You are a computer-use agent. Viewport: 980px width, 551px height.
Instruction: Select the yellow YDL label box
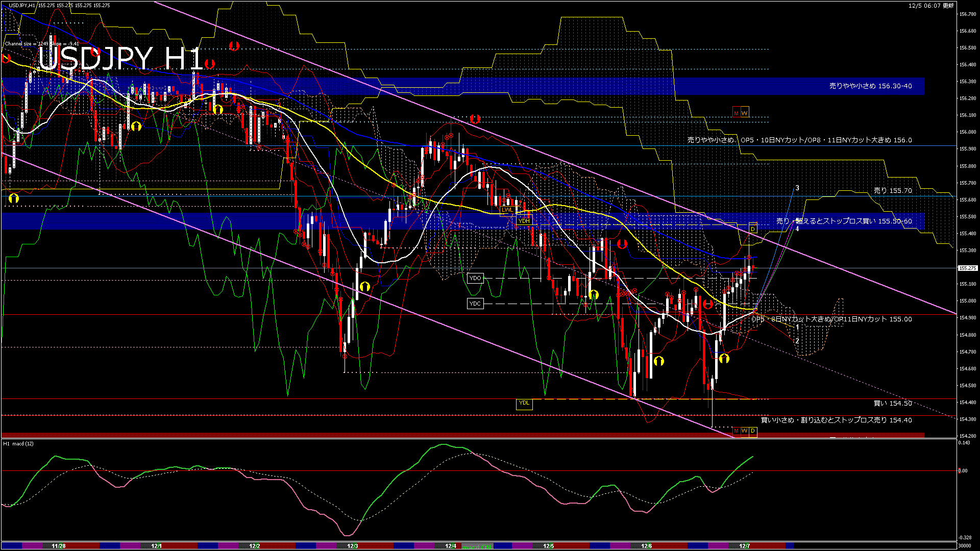pyautogui.click(x=524, y=404)
